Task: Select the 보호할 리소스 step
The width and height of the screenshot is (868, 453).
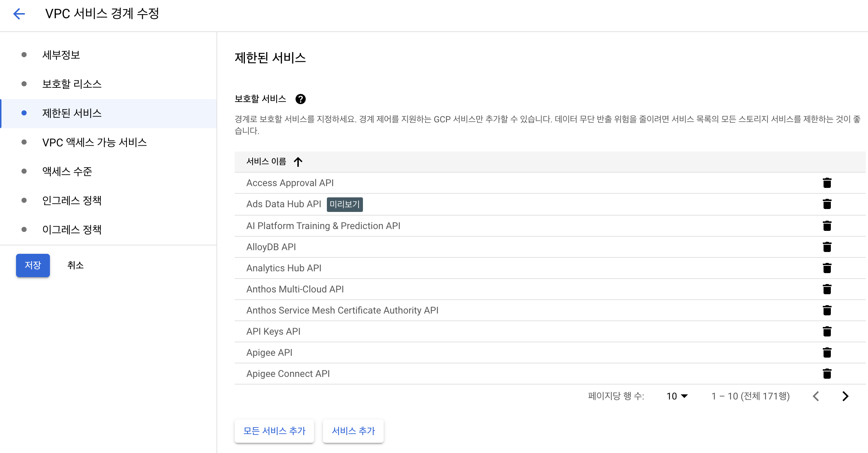Action: coord(72,84)
